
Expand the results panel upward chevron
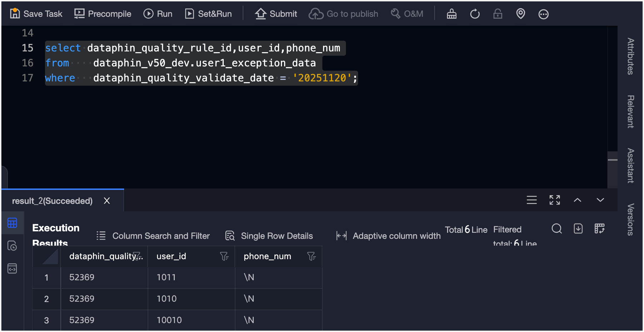click(578, 200)
